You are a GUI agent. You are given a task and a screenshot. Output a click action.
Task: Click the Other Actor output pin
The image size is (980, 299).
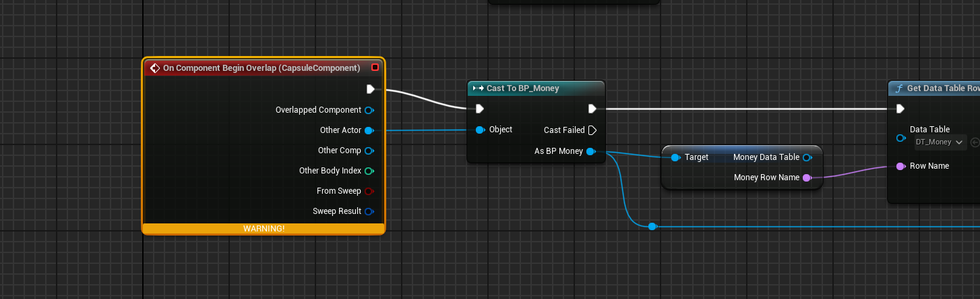369,130
